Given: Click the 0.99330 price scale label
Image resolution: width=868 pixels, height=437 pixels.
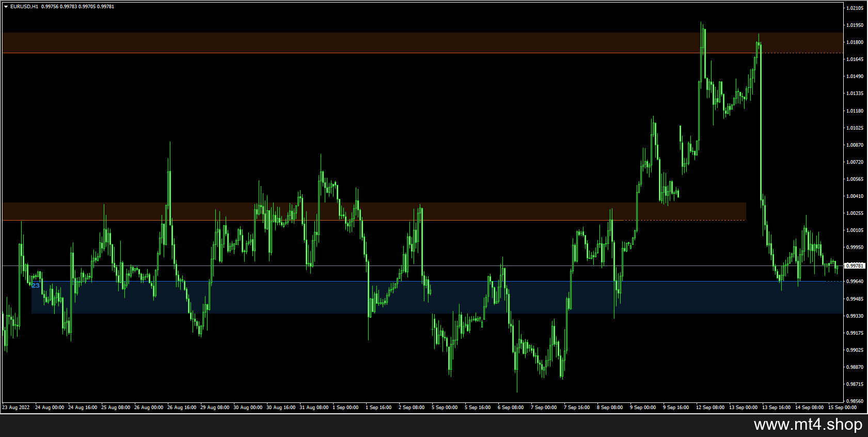Looking at the screenshot, I should pos(855,316).
